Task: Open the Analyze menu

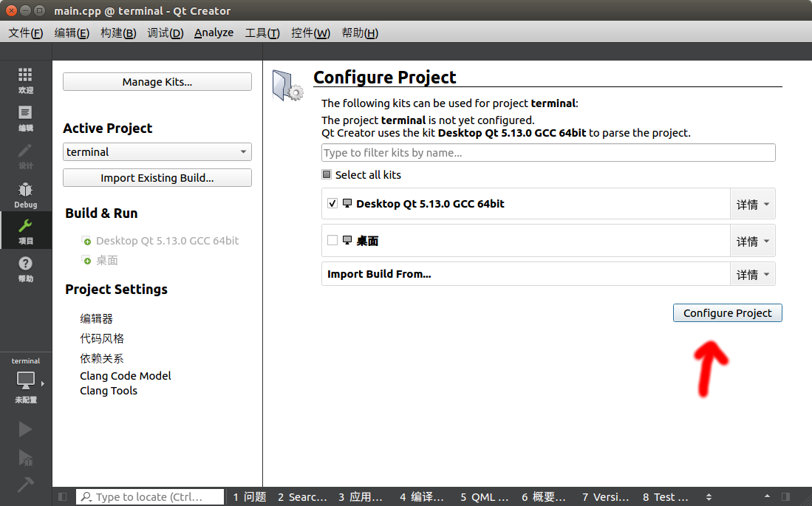Action: (x=214, y=33)
